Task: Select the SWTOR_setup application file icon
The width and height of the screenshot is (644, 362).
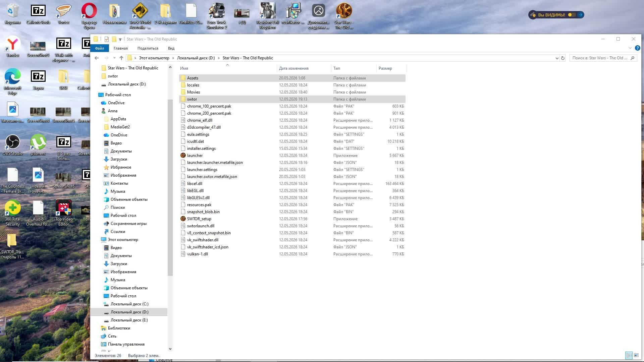Action: point(183,219)
